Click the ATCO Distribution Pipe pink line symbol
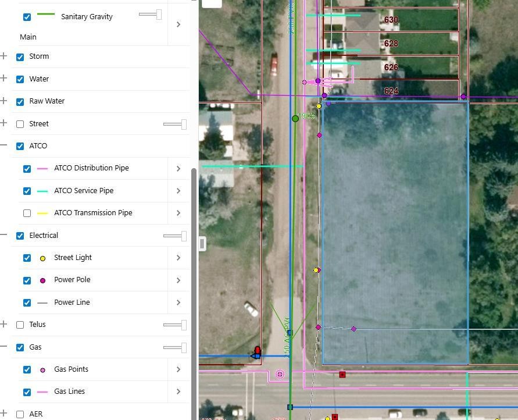This screenshot has height=420, width=518. tap(42, 168)
